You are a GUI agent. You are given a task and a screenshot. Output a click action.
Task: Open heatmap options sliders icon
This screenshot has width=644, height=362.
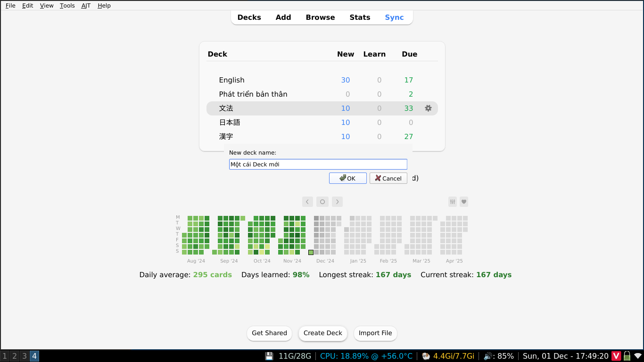pos(453,202)
